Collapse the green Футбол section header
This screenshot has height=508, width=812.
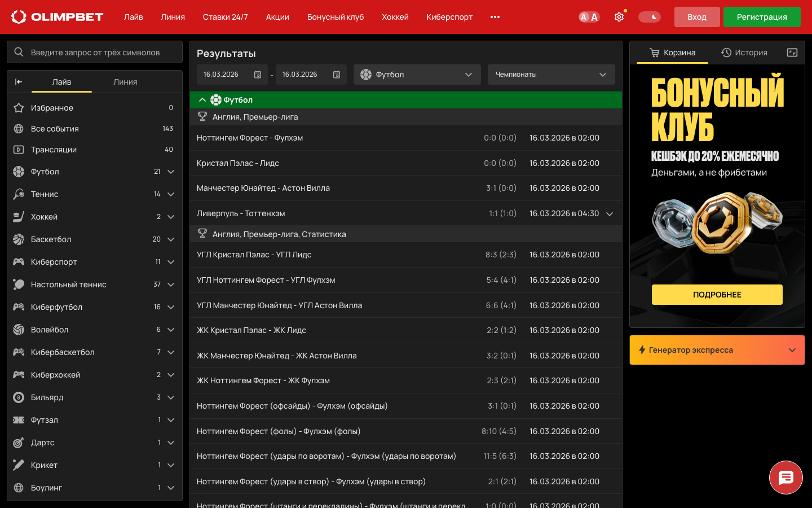(202, 100)
